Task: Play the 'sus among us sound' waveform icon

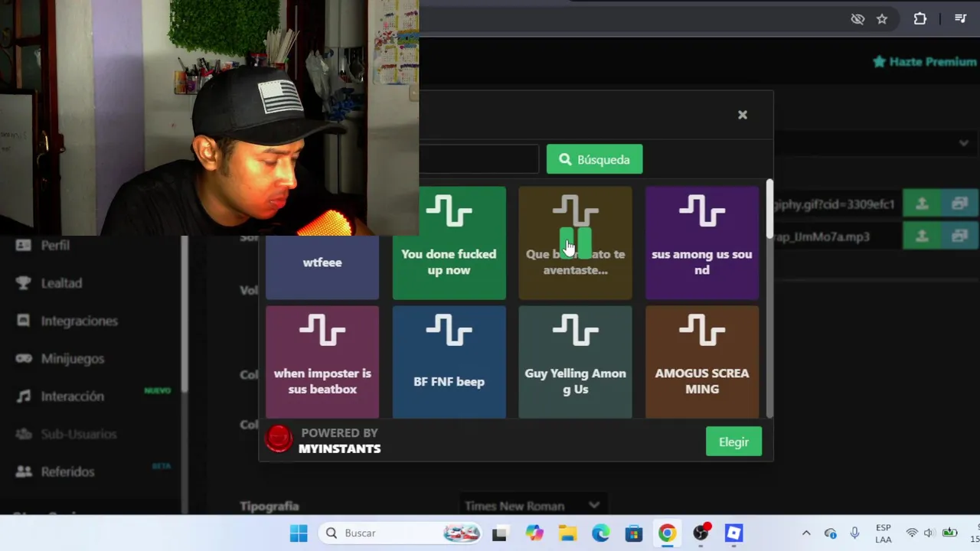Action: tap(702, 212)
